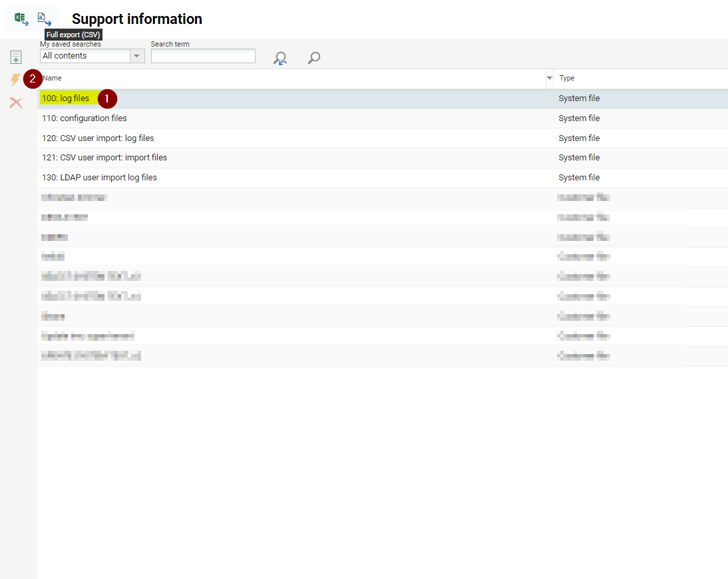728x579 pixels.
Task: Click the magnifier icon with the reset arrow
Action: tap(279, 58)
